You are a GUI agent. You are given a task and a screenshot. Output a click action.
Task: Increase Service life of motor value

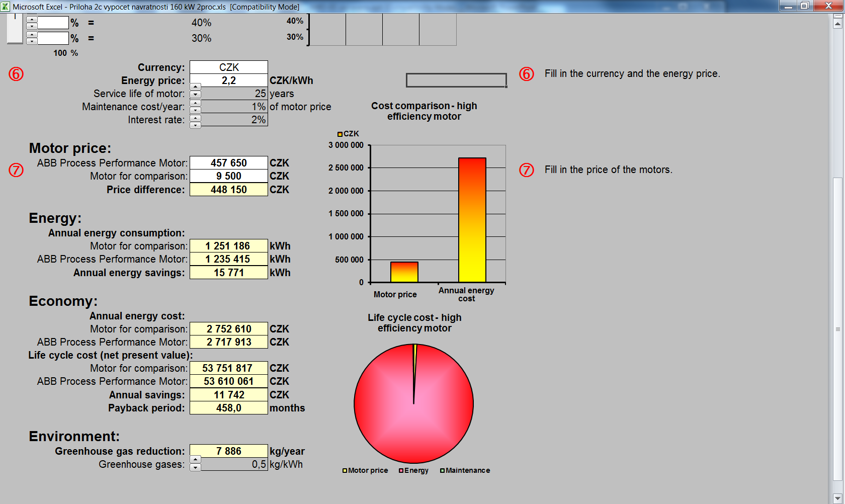point(195,87)
